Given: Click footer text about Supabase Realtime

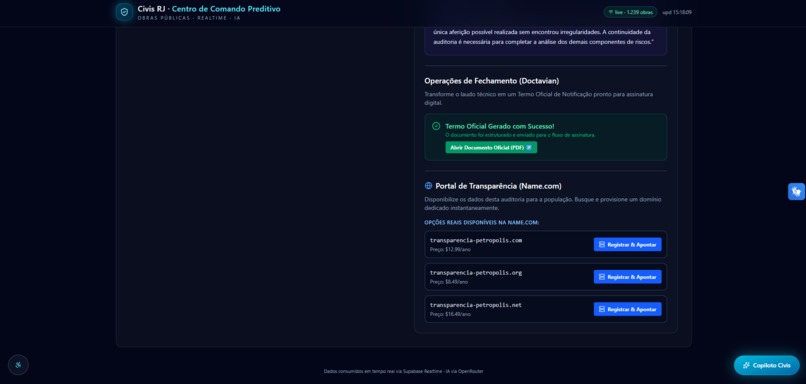Looking at the screenshot, I should (x=404, y=371).
